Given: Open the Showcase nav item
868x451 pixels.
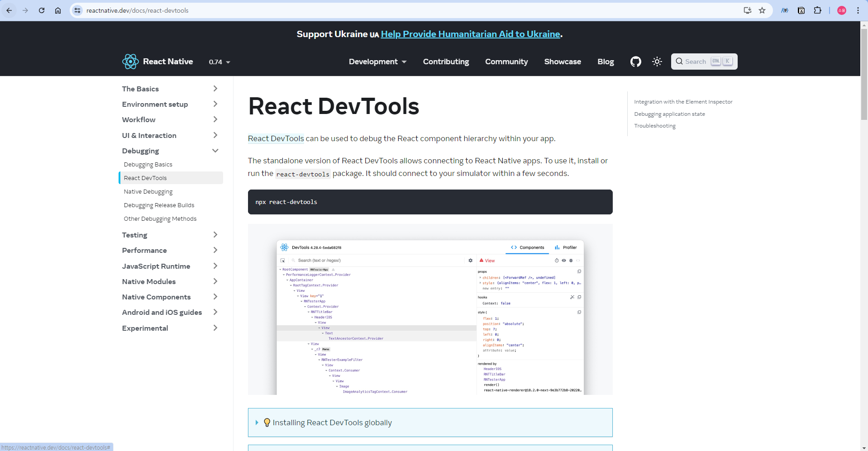Looking at the screenshot, I should pos(563,62).
